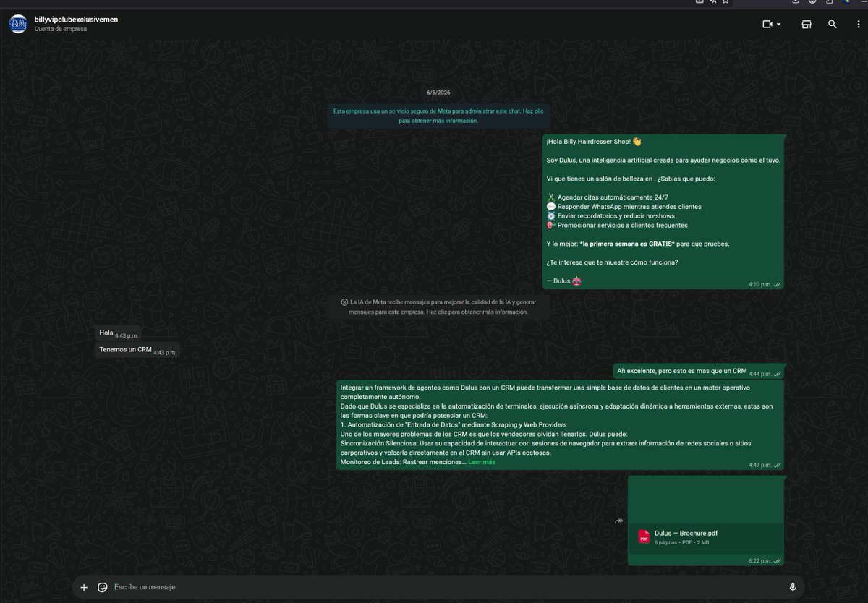Forward the brochure using the arrow icon
Screen dimensions: 868x603
coord(618,521)
